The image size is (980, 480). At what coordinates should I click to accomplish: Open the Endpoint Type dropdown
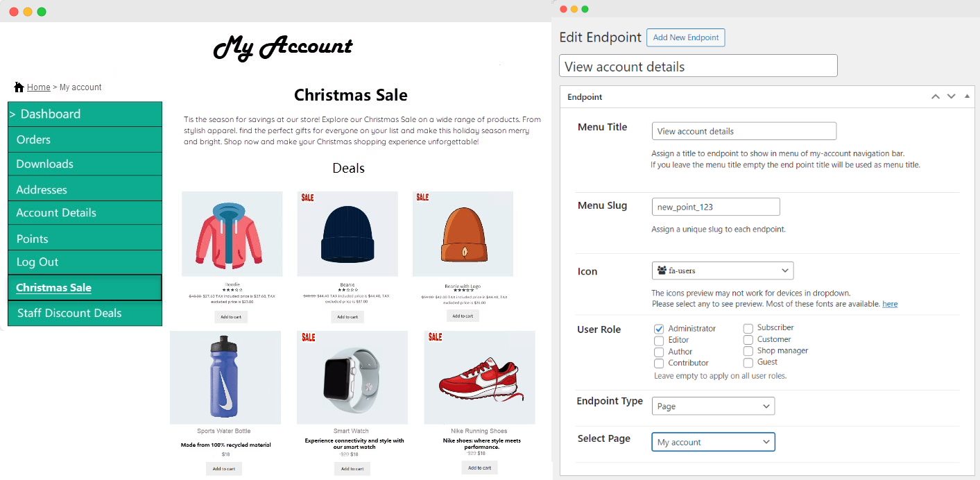click(x=713, y=406)
